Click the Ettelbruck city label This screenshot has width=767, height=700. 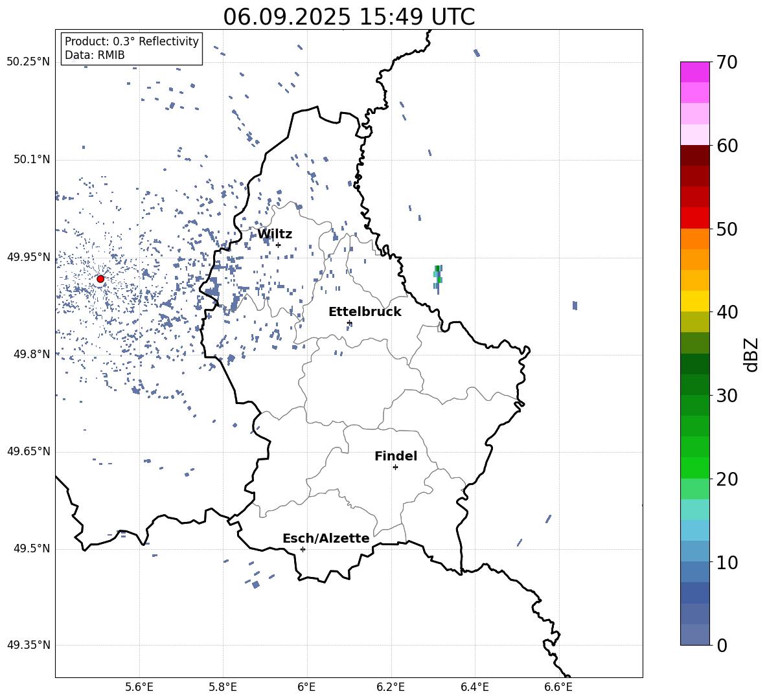[365, 312]
